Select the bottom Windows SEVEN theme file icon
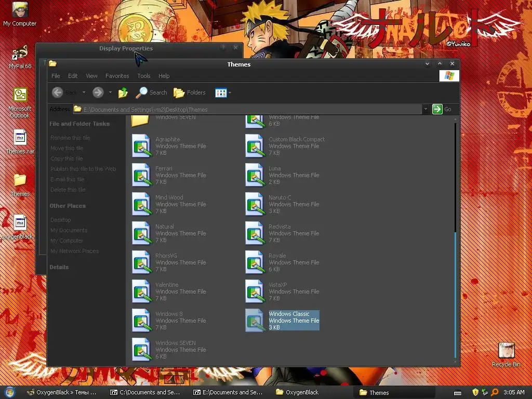This screenshot has width=532, height=399. point(141,350)
